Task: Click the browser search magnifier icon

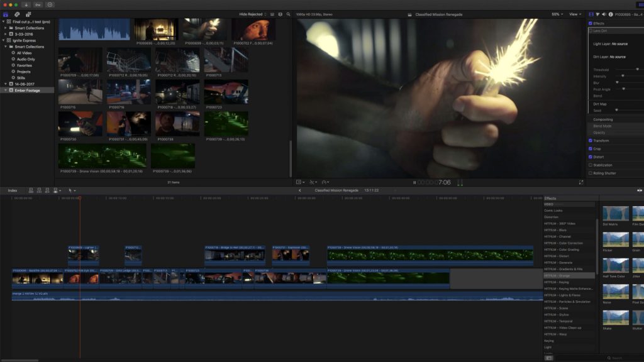Action: [288, 14]
